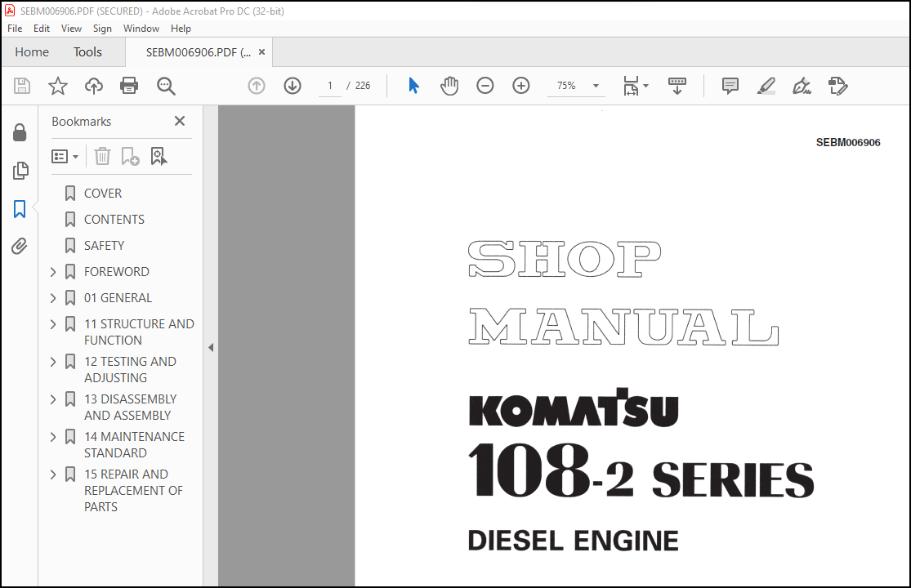Screen dimensions: 911x588
Task: Click the page number input field
Action: [x=330, y=86]
